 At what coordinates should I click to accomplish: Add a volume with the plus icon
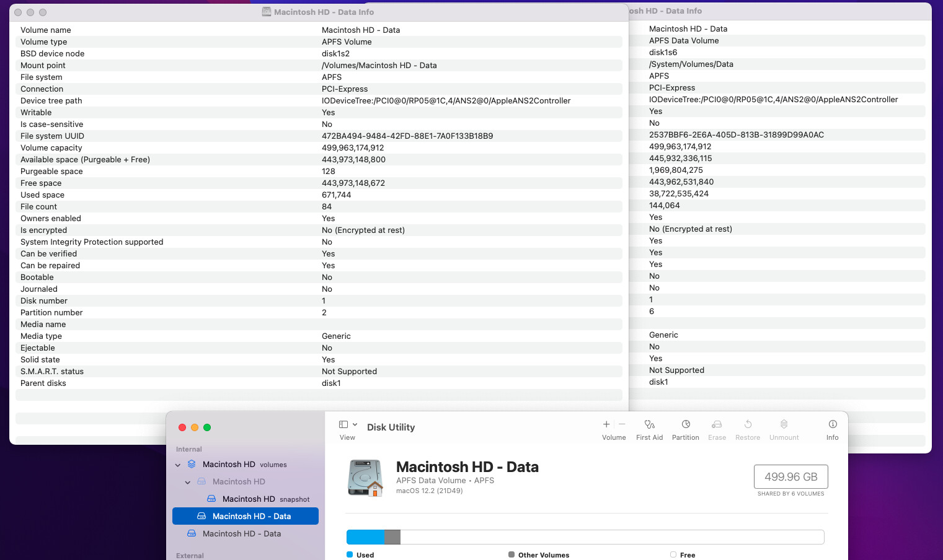pos(606,424)
